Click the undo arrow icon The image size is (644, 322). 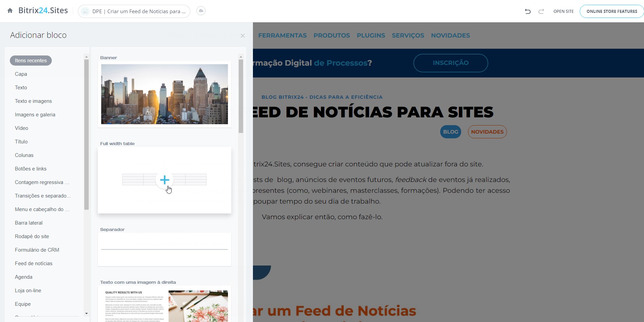click(528, 11)
